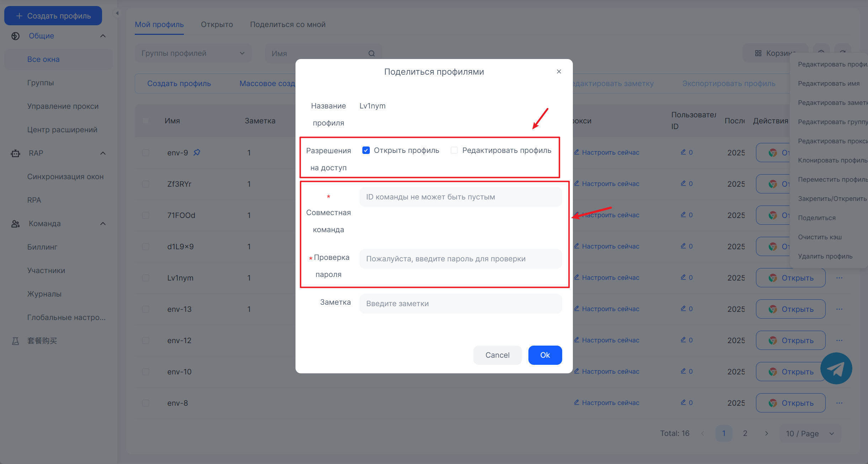Collapse the Команда sidebar section
Screen dimensions: 868x464
tap(103, 224)
